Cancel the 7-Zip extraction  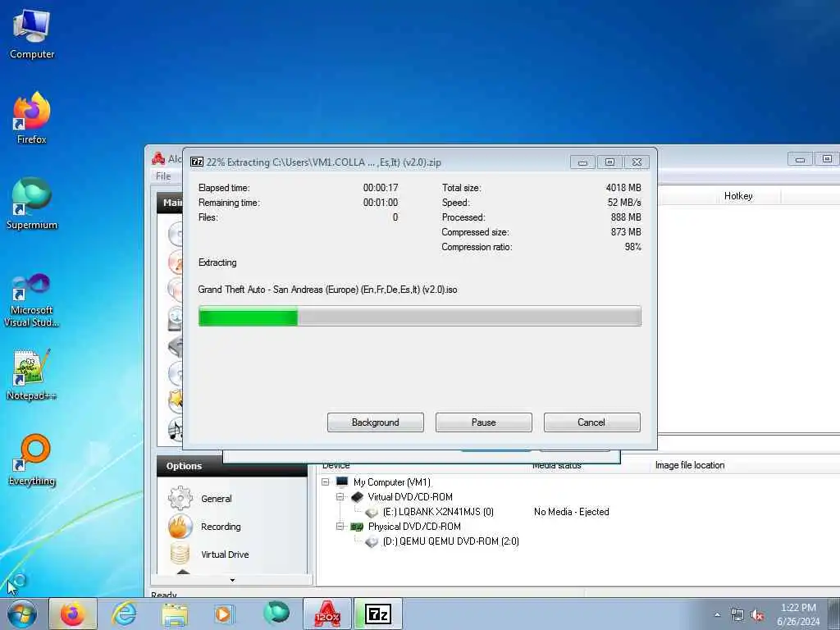click(x=591, y=422)
